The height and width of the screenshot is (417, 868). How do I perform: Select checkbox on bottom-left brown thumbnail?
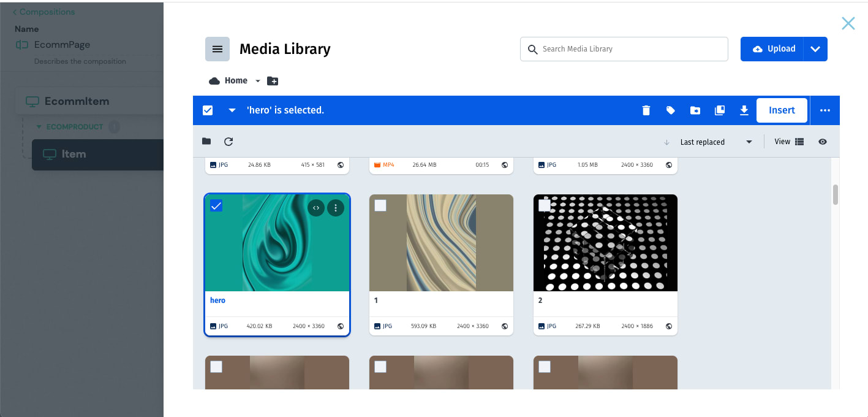[216, 367]
